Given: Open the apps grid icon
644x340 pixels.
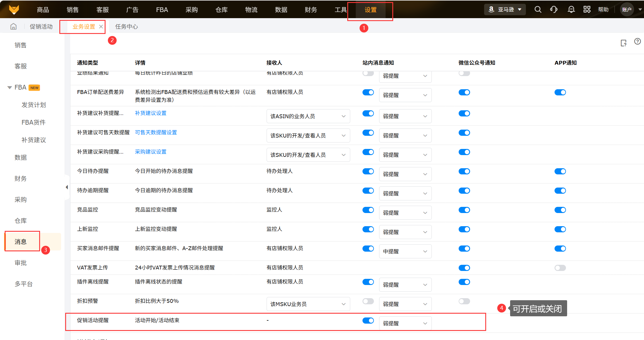Looking at the screenshot, I should pyautogui.click(x=587, y=10).
